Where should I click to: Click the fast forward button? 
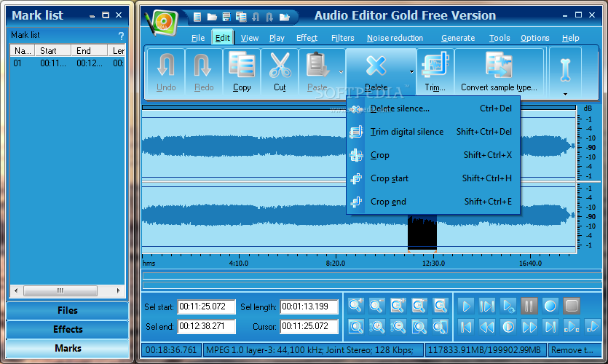[x=529, y=326]
